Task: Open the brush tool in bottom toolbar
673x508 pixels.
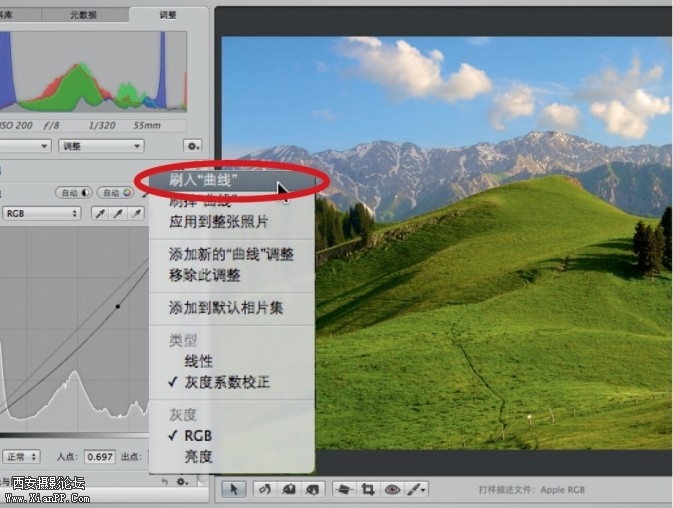Action: (417, 489)
